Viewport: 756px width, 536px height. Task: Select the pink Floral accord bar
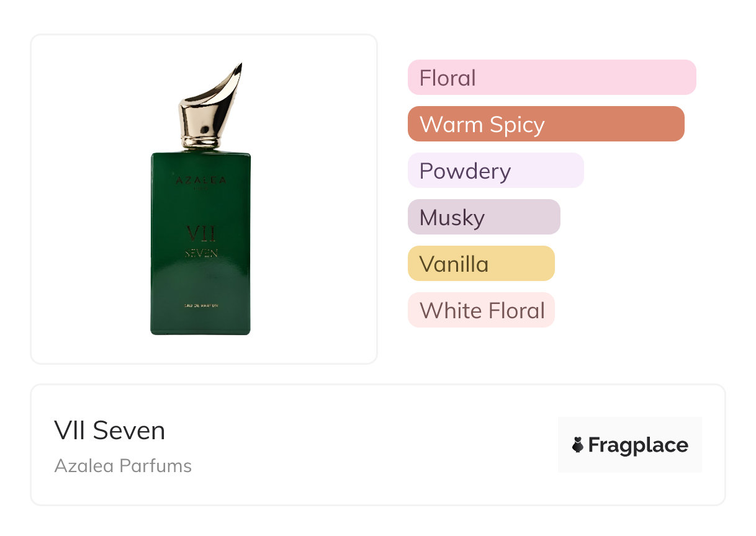point(552,78)
